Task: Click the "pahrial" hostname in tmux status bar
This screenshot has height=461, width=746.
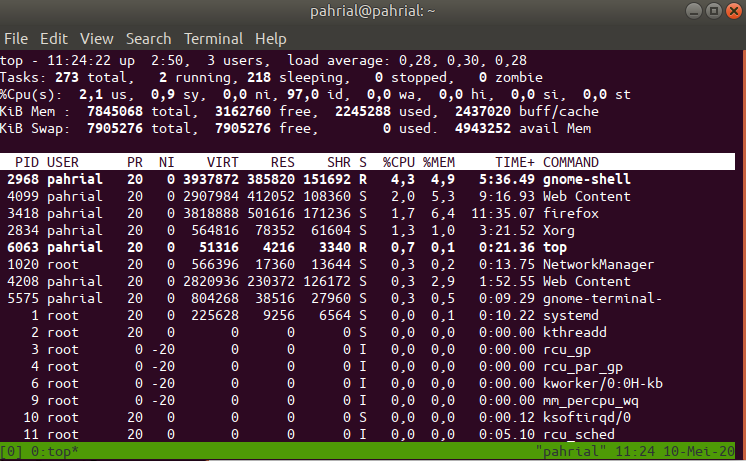Action: 570,451
